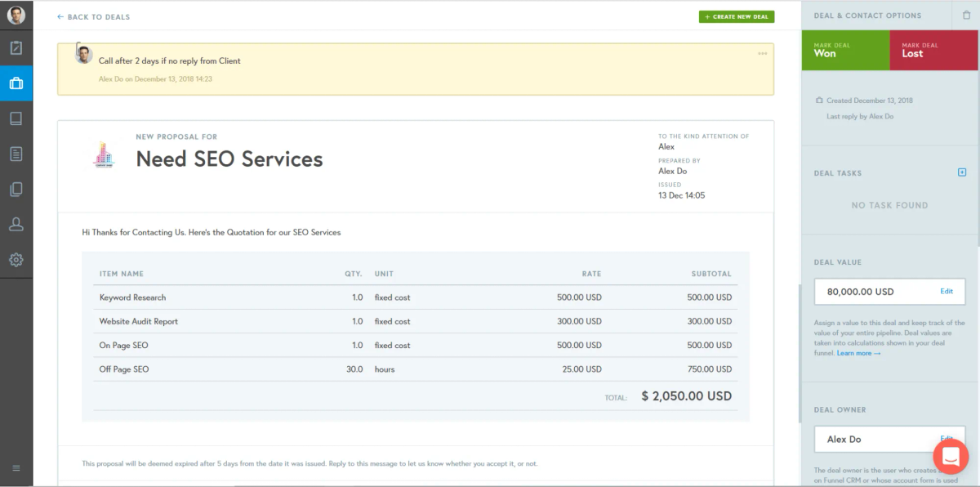Click the 300.00 USD Website Audit rate
This screenshot has height=487, width=980.
point(579,321)
